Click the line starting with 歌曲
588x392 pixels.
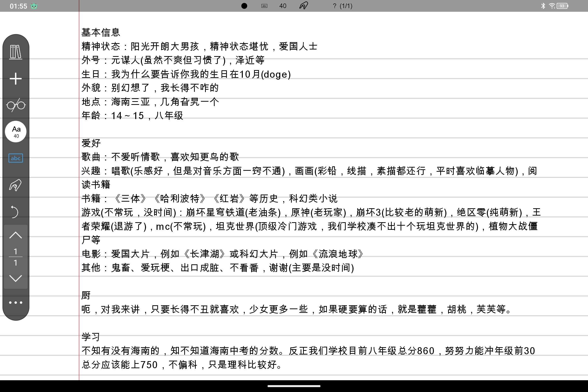(160, 157)
